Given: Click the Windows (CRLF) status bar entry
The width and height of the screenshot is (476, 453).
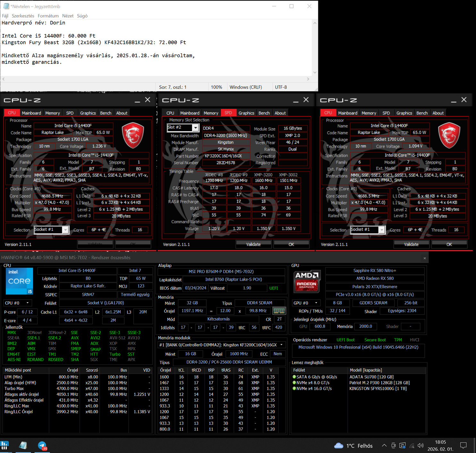Looking at the screenshot, I should [246, 87].
